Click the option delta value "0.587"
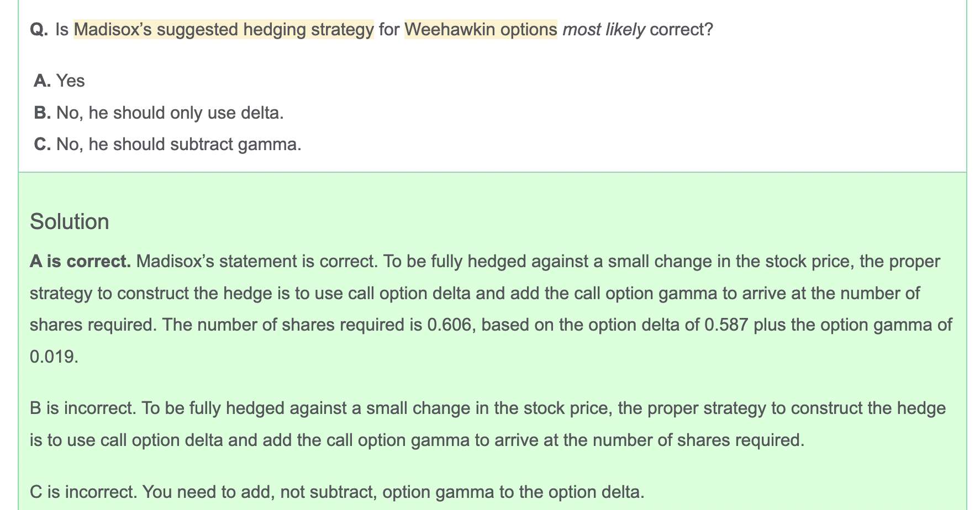 click(726, 325)
